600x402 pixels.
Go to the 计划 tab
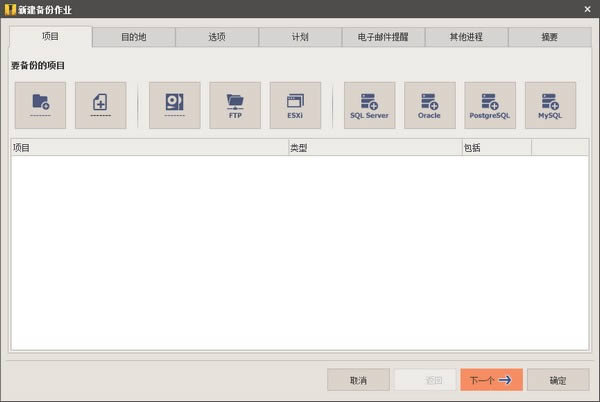coord(300,37)
